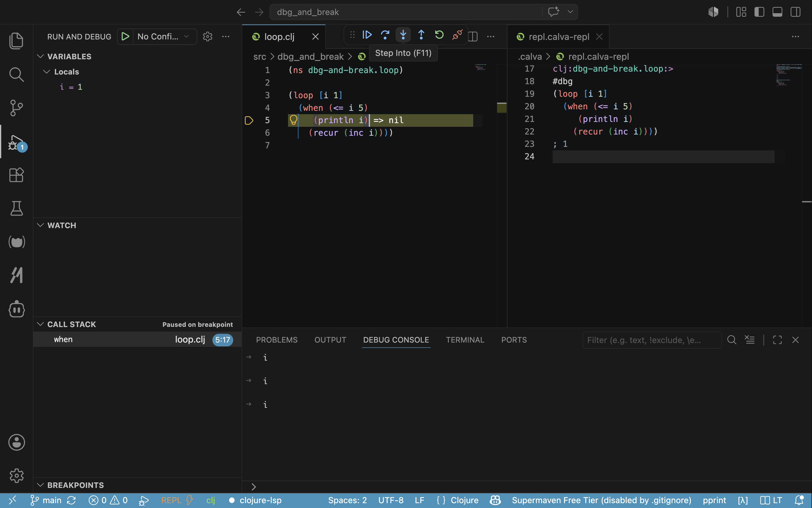812x508 pixels.
Task: Click Step Into in the debug toolbar
Action: (x=403, y=35)
